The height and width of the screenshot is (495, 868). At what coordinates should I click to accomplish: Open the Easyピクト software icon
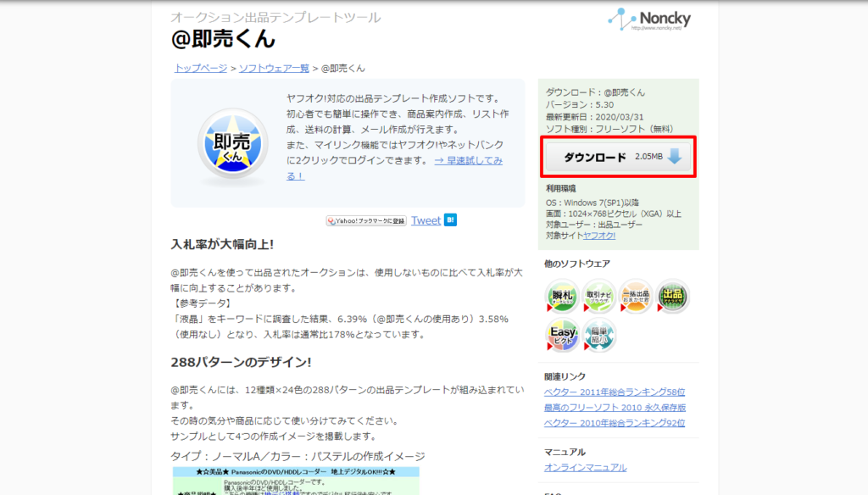562,335
